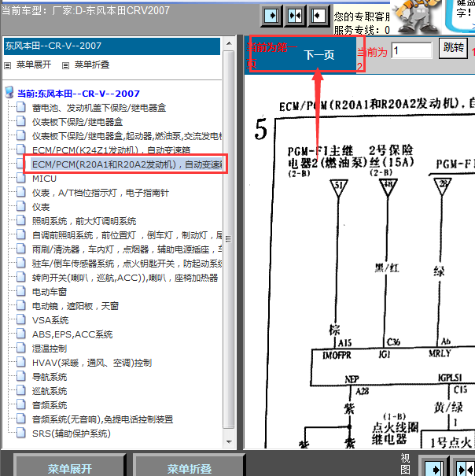This screenshot has width=475, height=476.
Task: Click the computer icon beside 当前:东风本田--CR-V--2007
Action: coord(9,92)
